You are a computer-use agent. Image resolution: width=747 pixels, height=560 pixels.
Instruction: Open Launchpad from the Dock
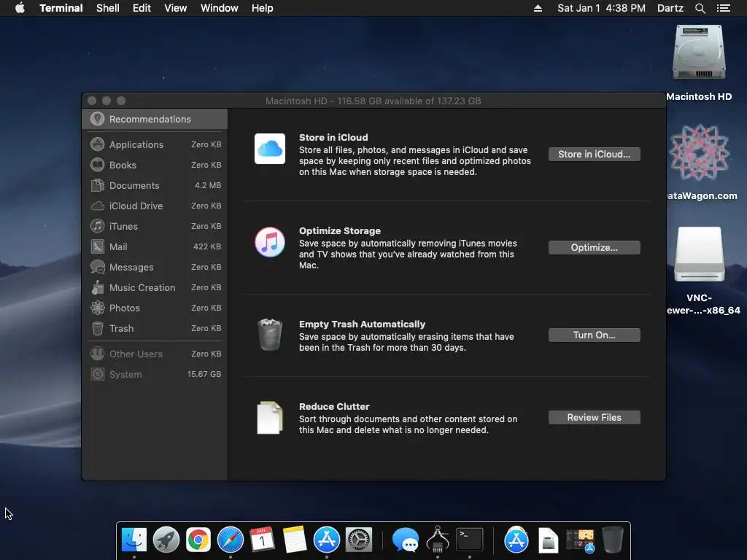166,540
